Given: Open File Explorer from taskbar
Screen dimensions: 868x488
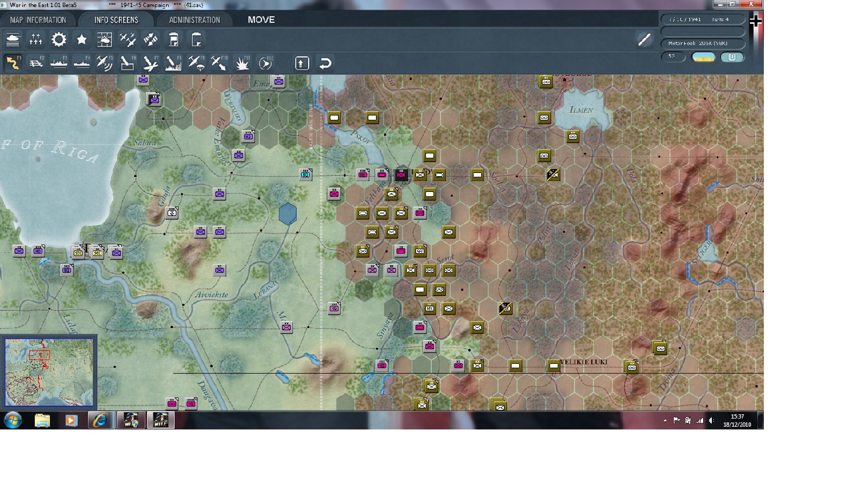Looking at the screenshot, I should (x=42, y=420).
